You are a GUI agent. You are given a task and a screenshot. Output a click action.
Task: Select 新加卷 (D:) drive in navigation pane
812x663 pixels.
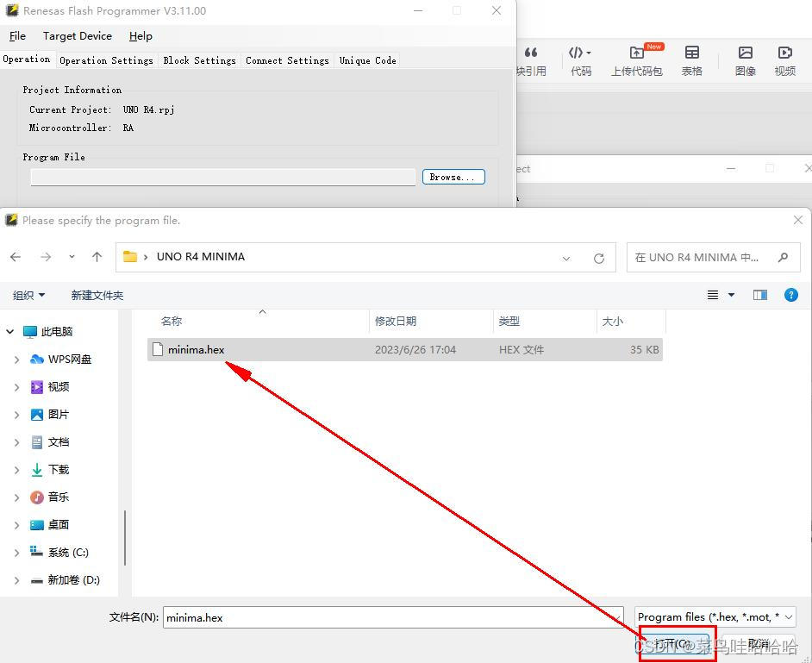73,579
